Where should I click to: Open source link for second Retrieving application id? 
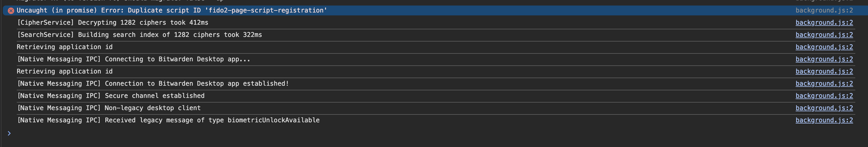tap(824, 71)
